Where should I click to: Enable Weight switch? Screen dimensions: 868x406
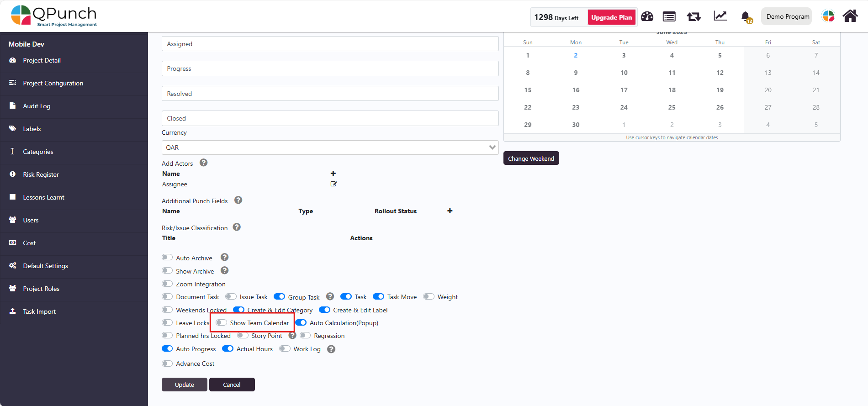[x=429, y=297]
